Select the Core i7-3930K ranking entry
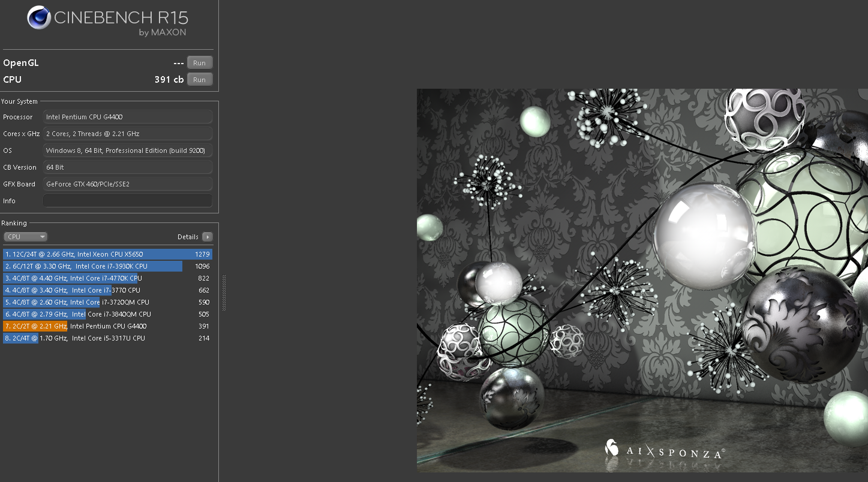 coord(107,266)
